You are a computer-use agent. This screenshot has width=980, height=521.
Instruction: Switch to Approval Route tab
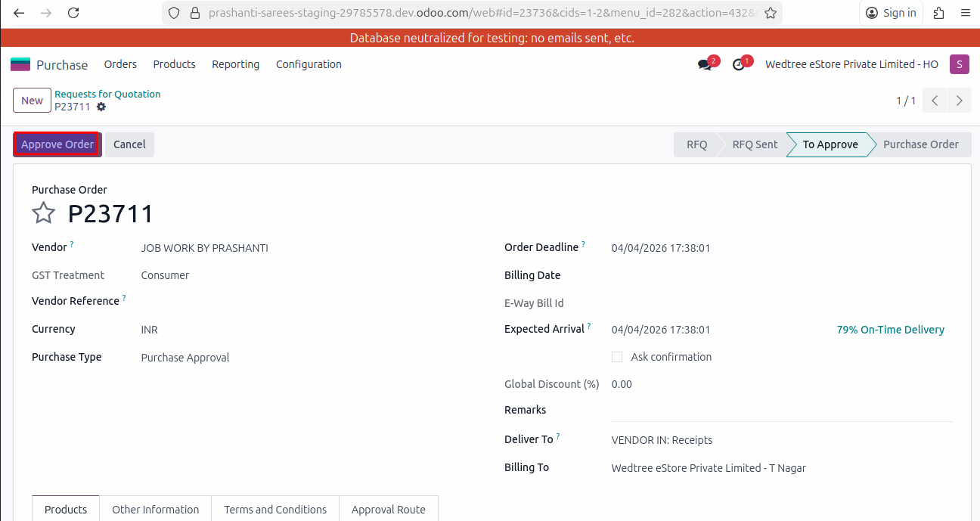click(x=389, y=509)
